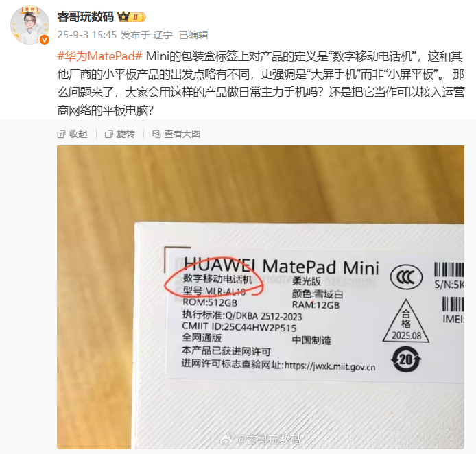Image resolution: width=476 pixels, height=454 pixels.
Task: Open the 睿哥玩数码 username link
Action: 85,16
